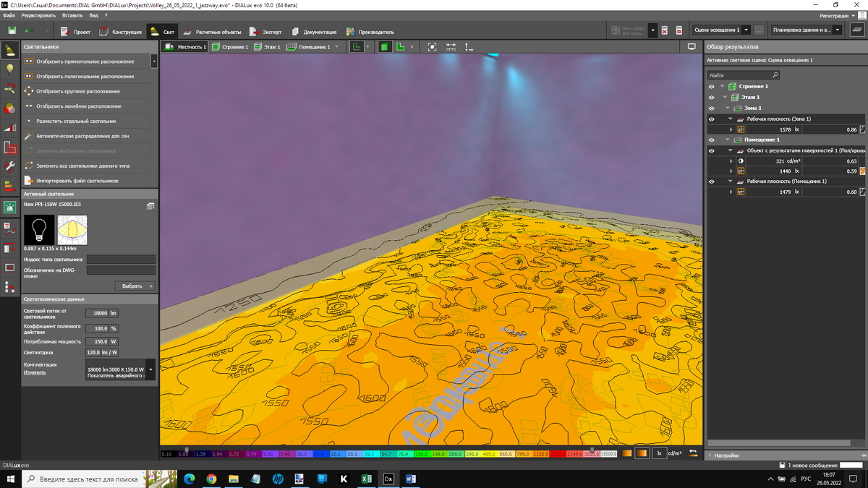Toggle eye for Рабочая плоскость (Помещение 1)
Screen dimensions: 868x488
coord(712,181)
